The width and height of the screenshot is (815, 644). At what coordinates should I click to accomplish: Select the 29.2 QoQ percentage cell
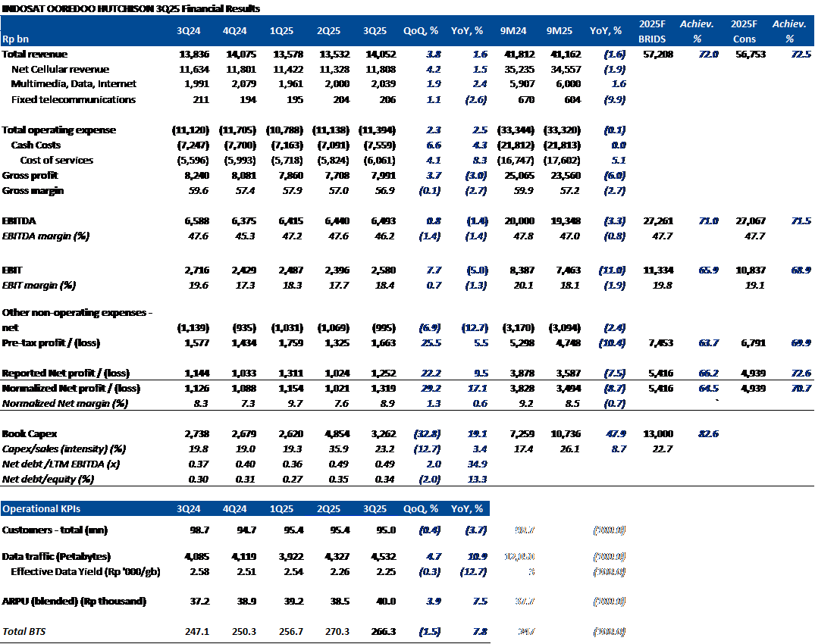428,388
